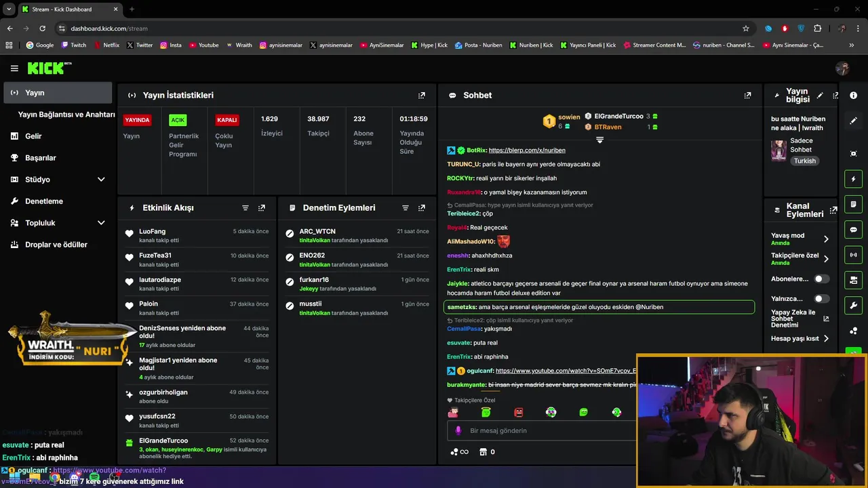Click the broadcast signal icon in right sidebar
The image size is (868, 488).
(853, 255)
